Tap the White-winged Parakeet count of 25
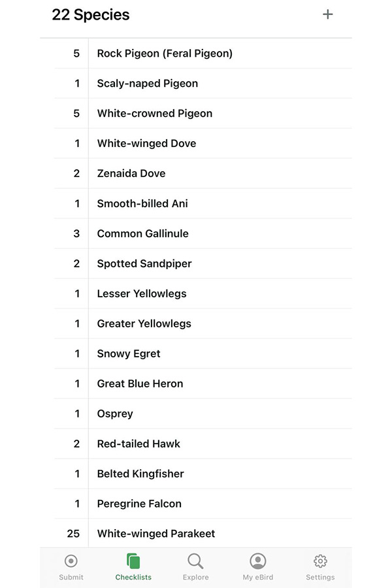Image resolution: width=392 pixels, height=588 pixels. [x=73, y=534]
